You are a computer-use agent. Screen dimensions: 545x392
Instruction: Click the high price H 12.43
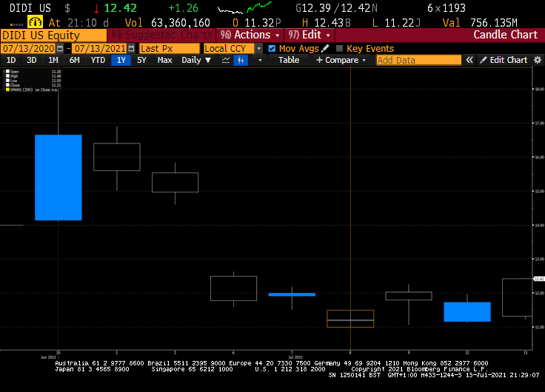point(326,23)
